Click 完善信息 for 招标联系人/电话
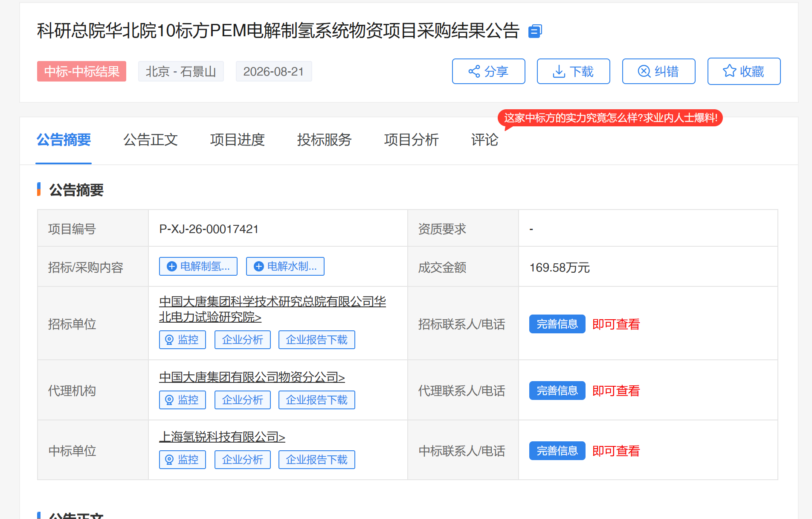 [557, 324]
